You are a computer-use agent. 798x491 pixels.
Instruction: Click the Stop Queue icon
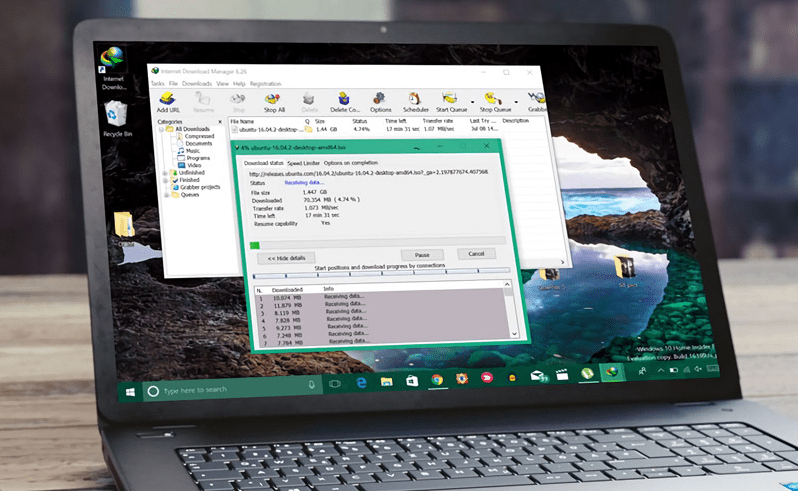495,101
